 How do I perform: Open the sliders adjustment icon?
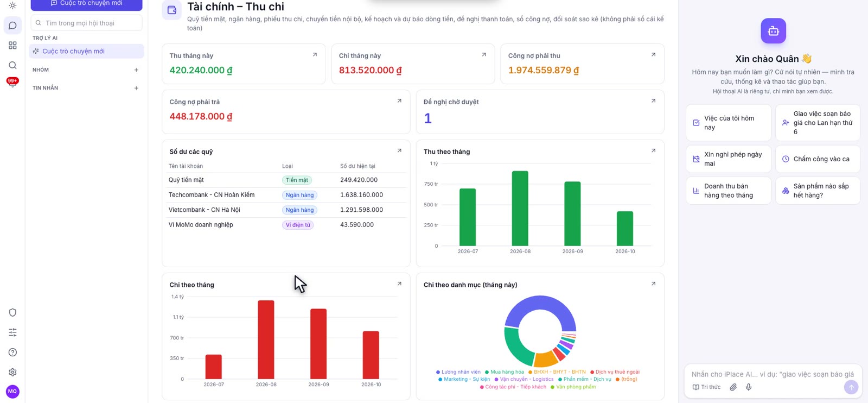pyautogui.click(x=12, y=332)
